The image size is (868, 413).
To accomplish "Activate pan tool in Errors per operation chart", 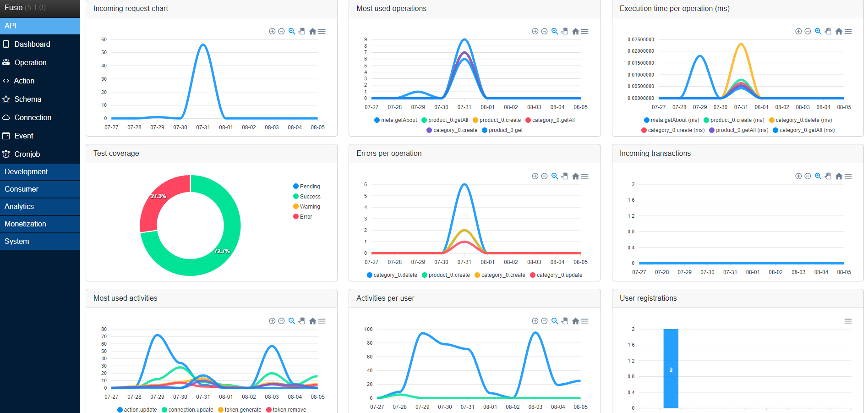I will pyautogui.click(x=565, y=176).
